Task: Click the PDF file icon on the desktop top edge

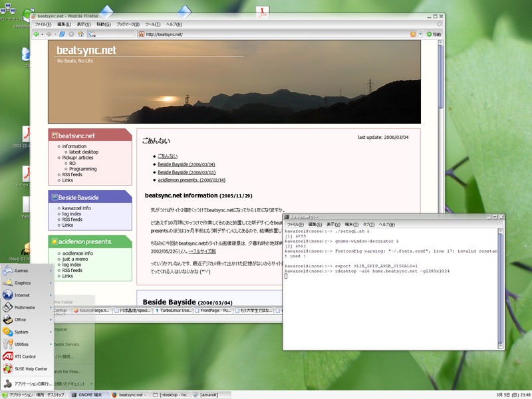Action: 264,11
